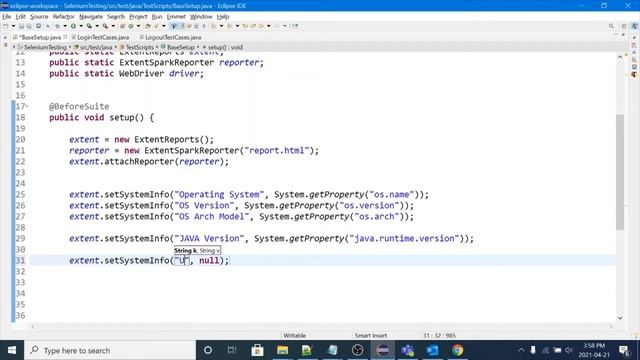Click the Writable status bar entry

(295, 336)
